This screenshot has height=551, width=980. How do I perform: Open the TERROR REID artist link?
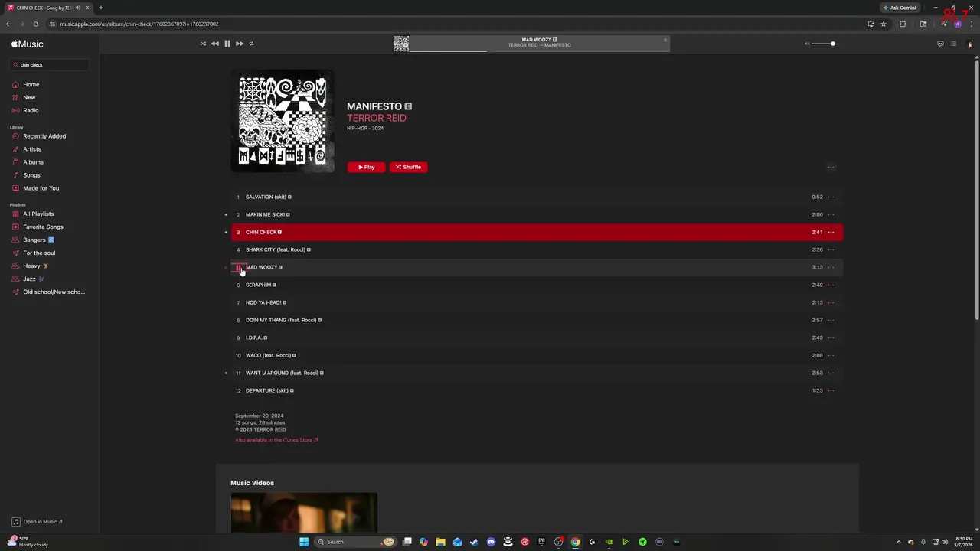(x=377, y=118)
